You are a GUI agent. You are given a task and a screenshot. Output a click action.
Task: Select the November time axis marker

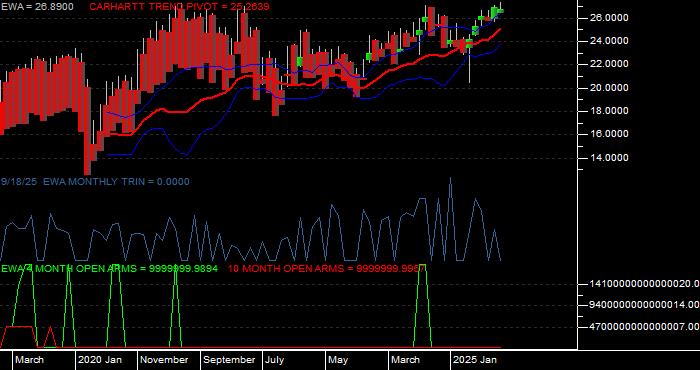coord(165,360)
